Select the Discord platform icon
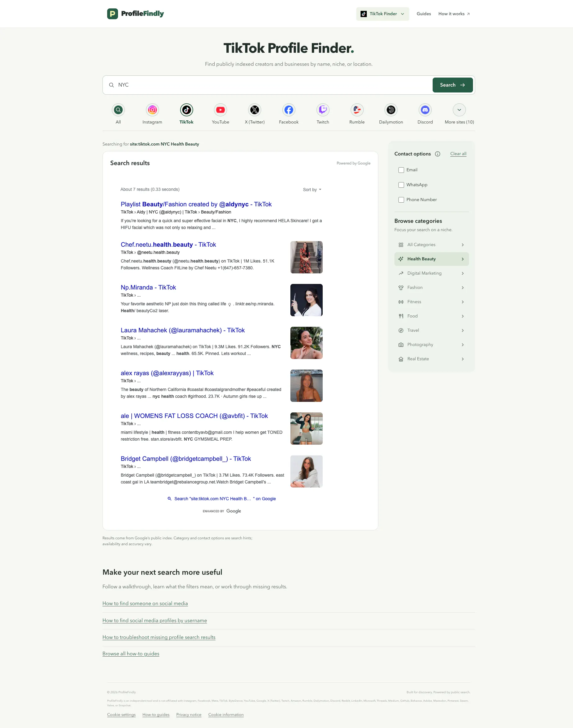Image resolution: width=573 pixels, height=728 pixels. [x=425, y=110]
